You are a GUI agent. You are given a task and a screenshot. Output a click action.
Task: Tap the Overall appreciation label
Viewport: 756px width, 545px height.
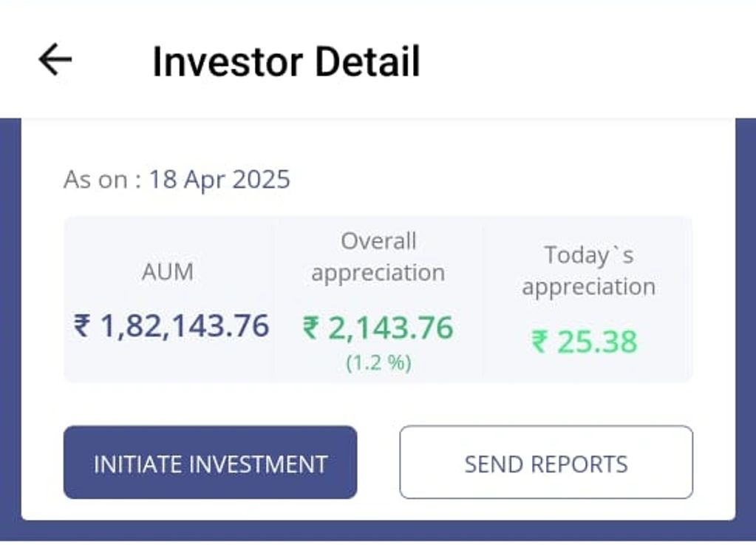[378, 257]
